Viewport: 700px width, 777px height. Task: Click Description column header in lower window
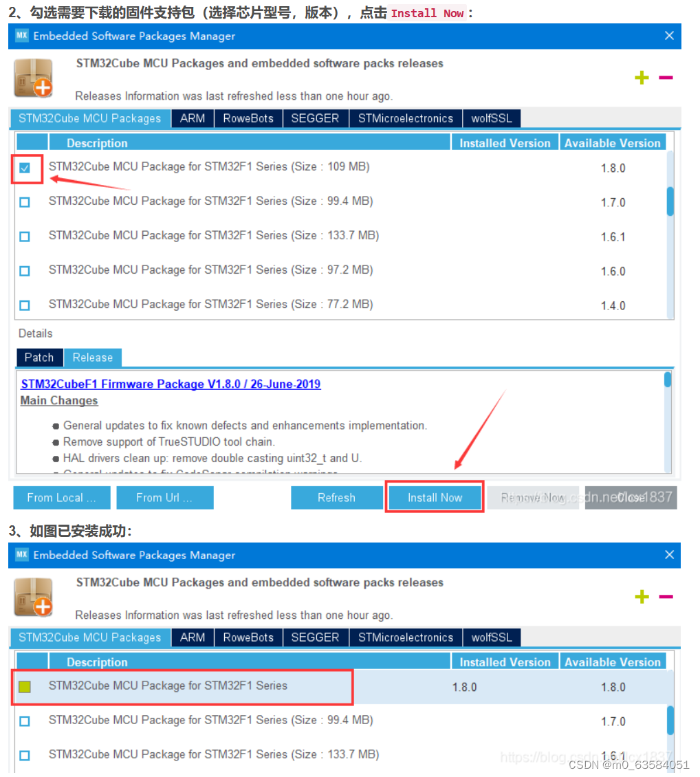(250, 661)
